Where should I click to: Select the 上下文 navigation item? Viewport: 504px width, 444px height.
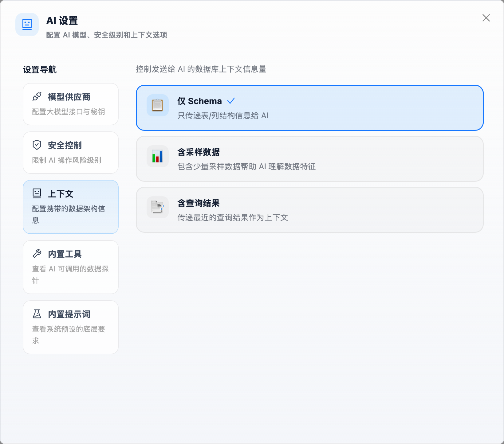[x=71, y=207]
